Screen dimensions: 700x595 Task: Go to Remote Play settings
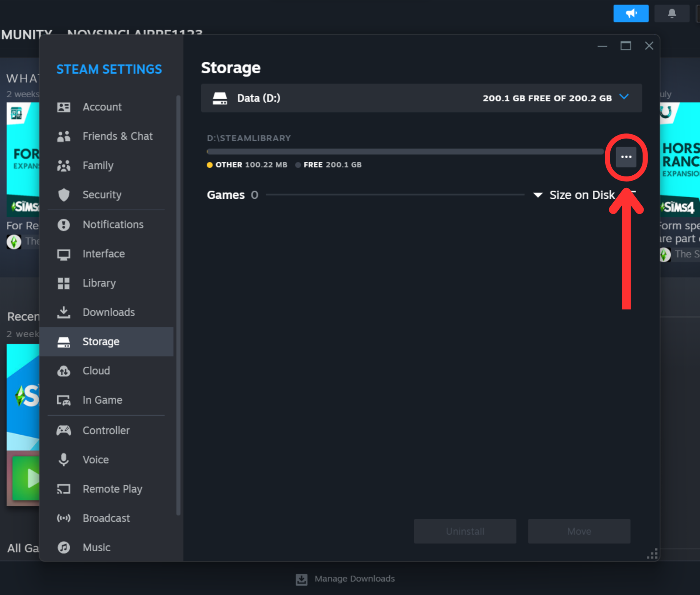coord(112,489)
